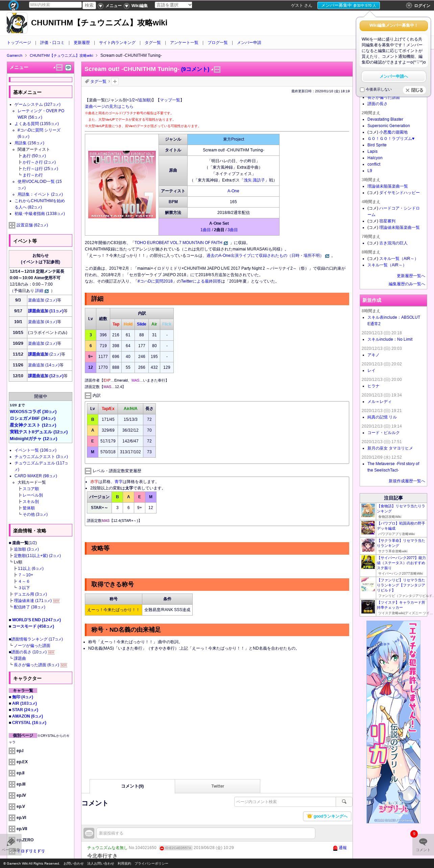Click the speech bubble icon beside 新規投稿する

pos(89,833)
